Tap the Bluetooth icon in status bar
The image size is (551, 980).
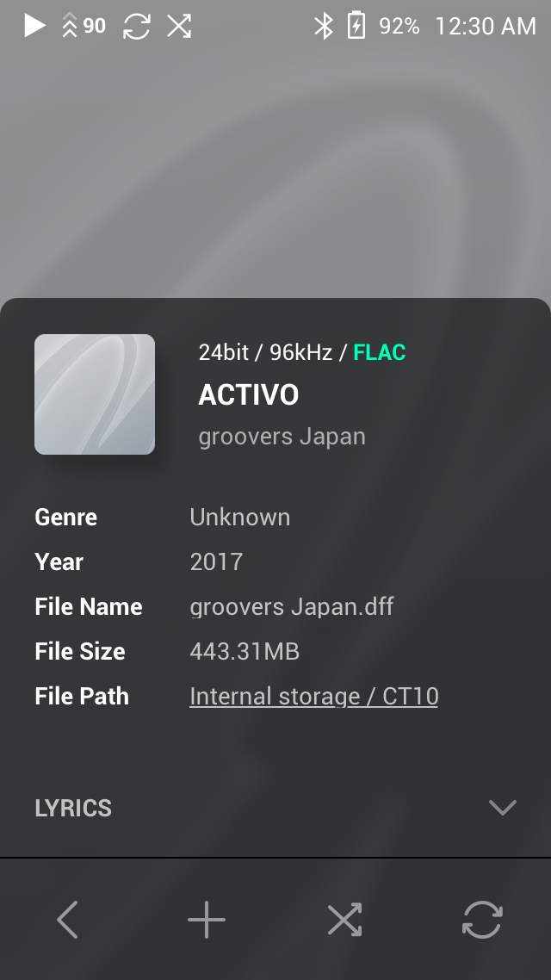(x=323, y=26)
